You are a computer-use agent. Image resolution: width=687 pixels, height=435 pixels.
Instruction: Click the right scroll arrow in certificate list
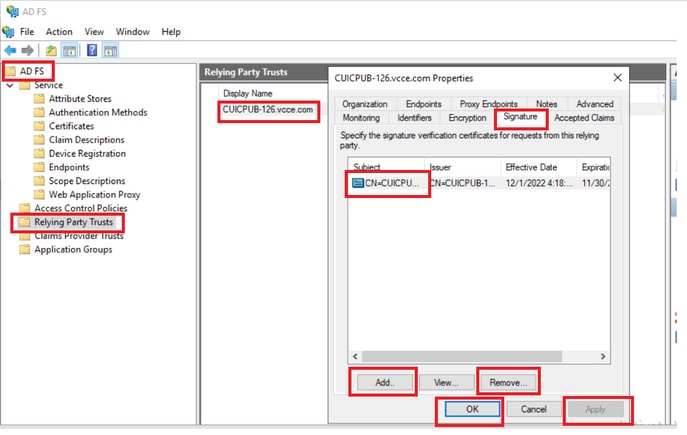603,357
